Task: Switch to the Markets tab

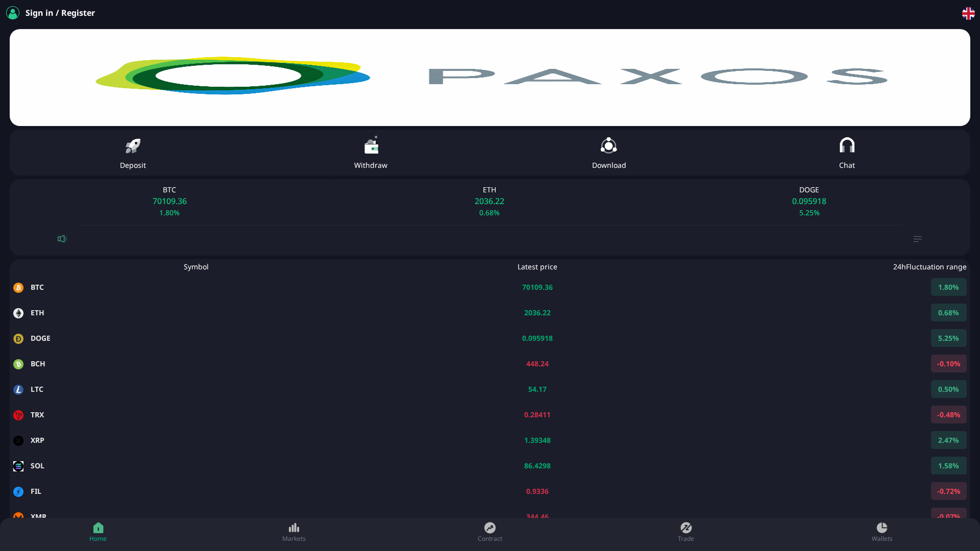Action: pos(293,532)
